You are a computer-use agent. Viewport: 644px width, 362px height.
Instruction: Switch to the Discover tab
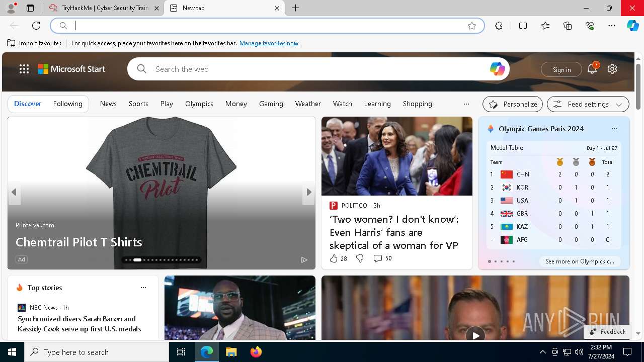[28, 104]
